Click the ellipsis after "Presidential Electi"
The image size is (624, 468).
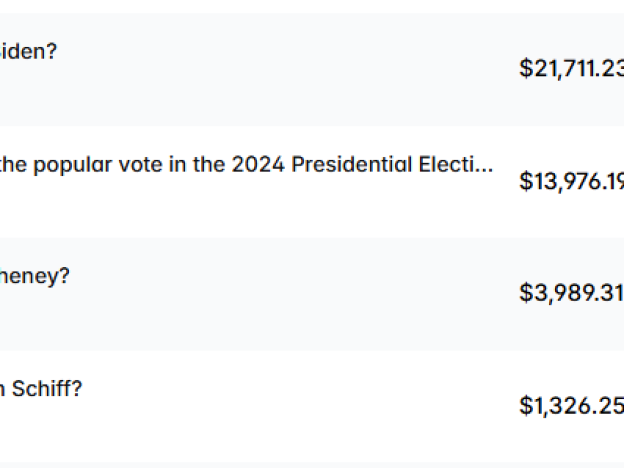[x=484, y=167]
